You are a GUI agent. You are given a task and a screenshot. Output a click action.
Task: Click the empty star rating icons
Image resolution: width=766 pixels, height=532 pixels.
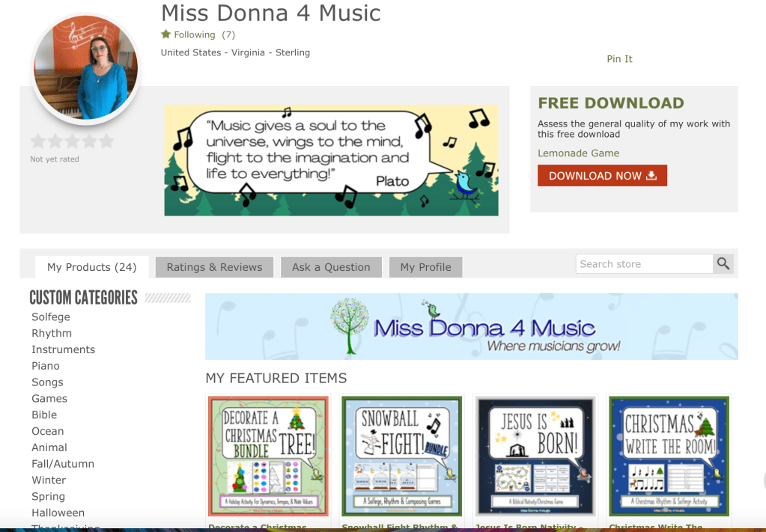tap(73, 141)
